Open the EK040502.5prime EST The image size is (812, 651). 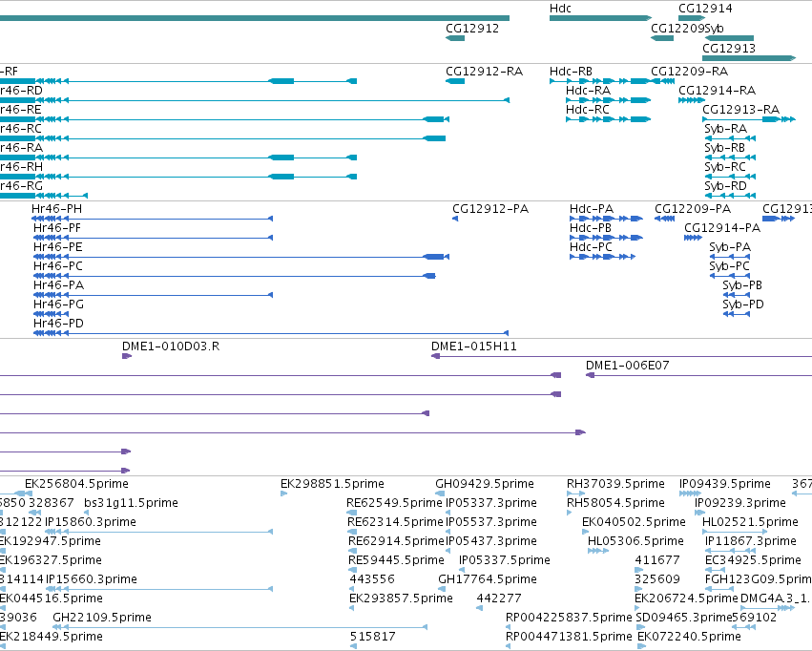(x=585, y=532)
